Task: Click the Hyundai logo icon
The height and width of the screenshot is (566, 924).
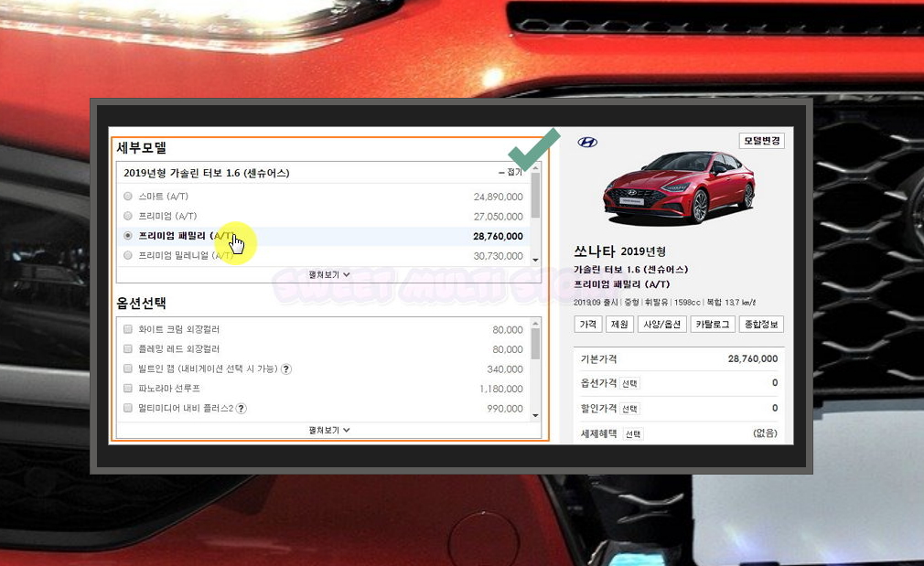Action: pyautogui.click(x=587, y=142)
